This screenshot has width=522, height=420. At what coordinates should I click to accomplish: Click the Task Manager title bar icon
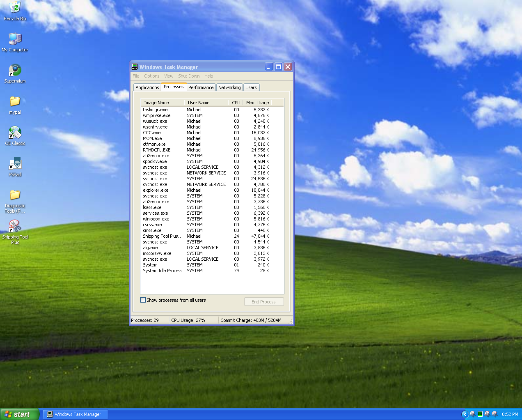click(135, 67)
